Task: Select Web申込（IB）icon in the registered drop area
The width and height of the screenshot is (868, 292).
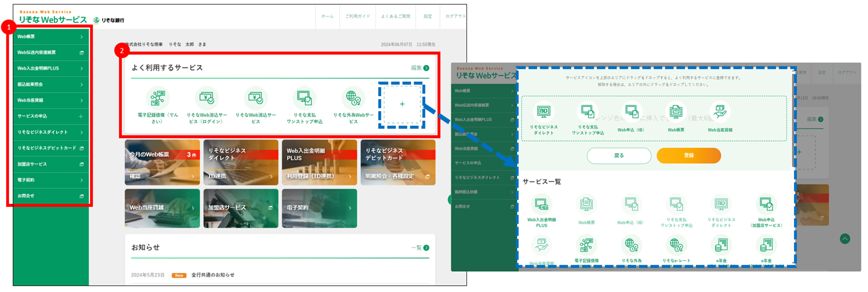Action: click(631, 111)
